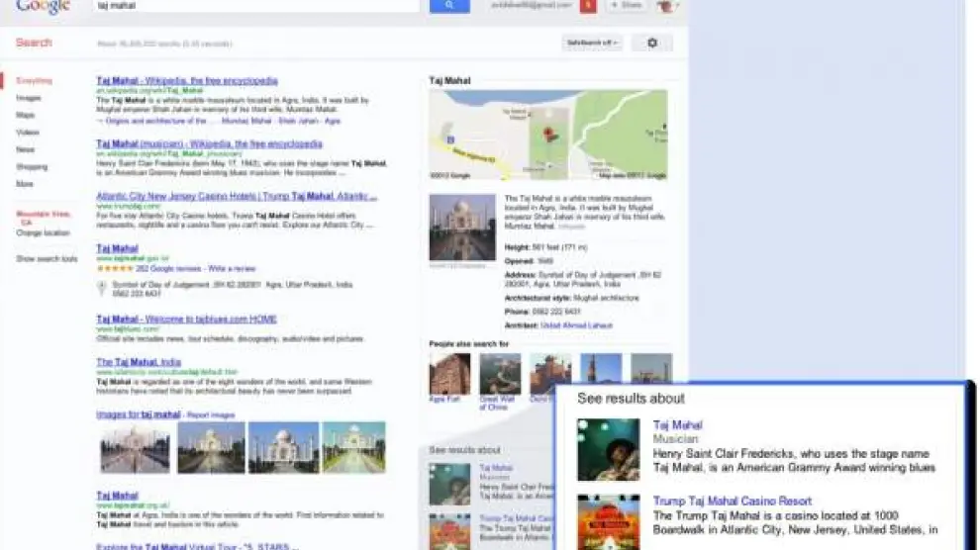Click the location pin beside the Agra address
This screenshot has width=980, height=550.
point(102,288)
